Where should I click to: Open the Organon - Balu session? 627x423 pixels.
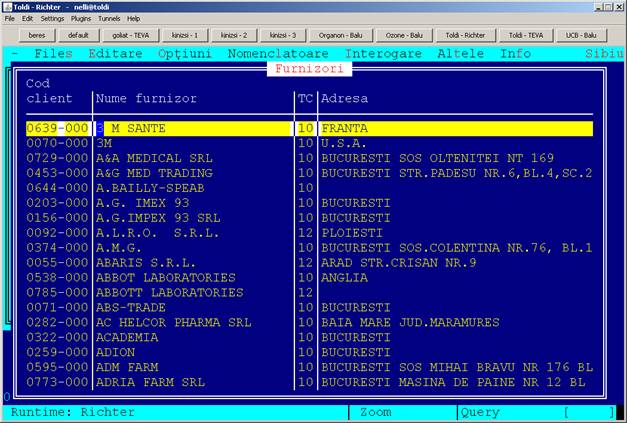[x=341, y=35]
